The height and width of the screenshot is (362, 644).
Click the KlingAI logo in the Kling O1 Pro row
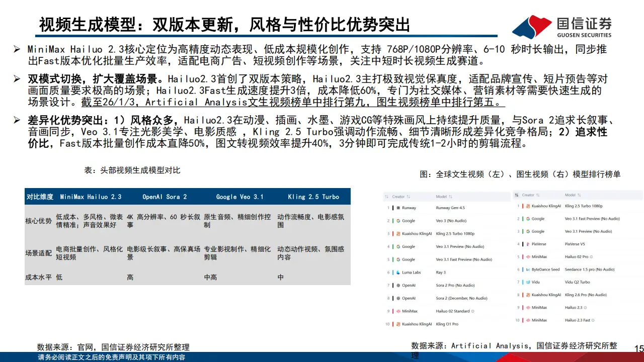[398, 324]
